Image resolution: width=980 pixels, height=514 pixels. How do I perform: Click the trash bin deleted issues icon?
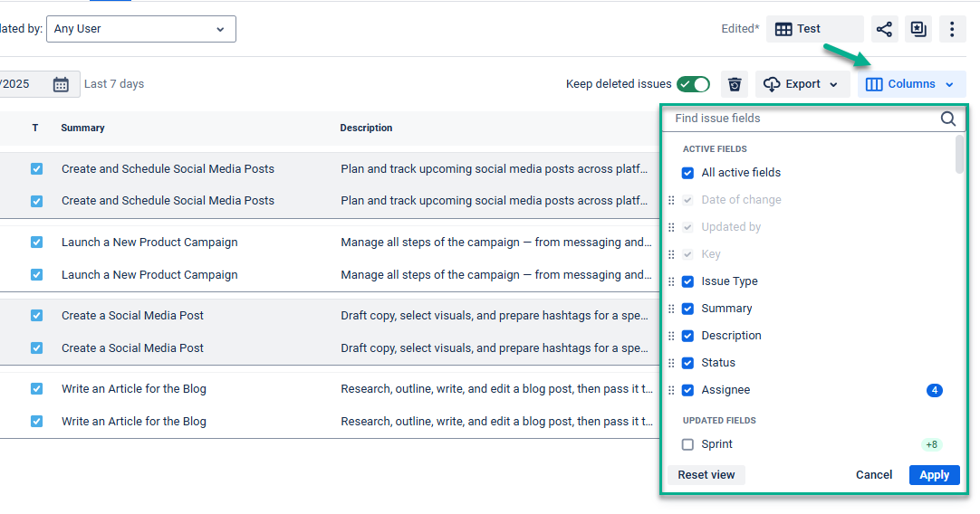pos(735,84)
